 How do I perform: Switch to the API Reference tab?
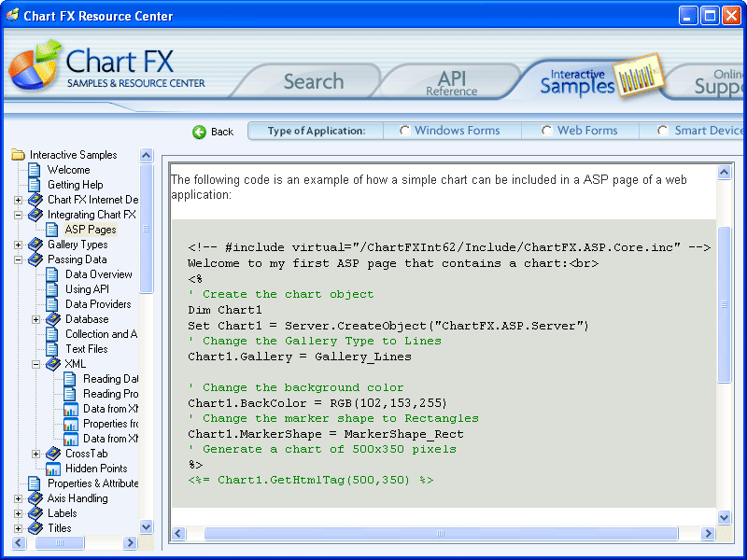451,83
